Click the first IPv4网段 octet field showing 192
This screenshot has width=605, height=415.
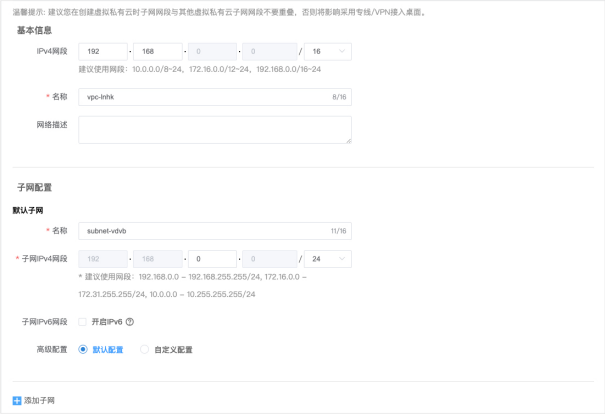[103, 51]
